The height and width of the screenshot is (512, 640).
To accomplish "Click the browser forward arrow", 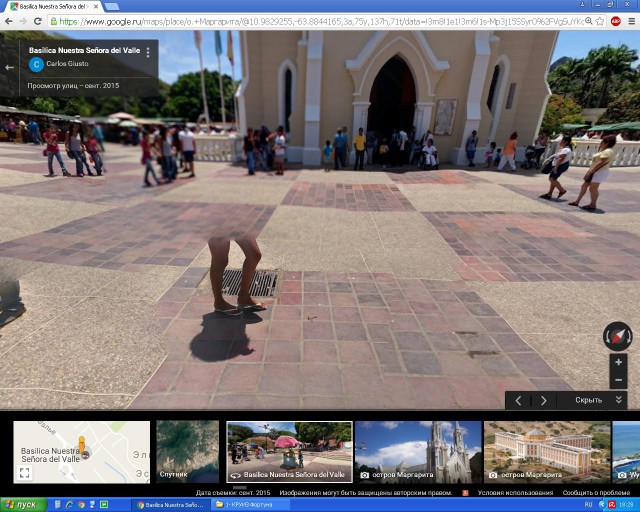I will [23, 21].
